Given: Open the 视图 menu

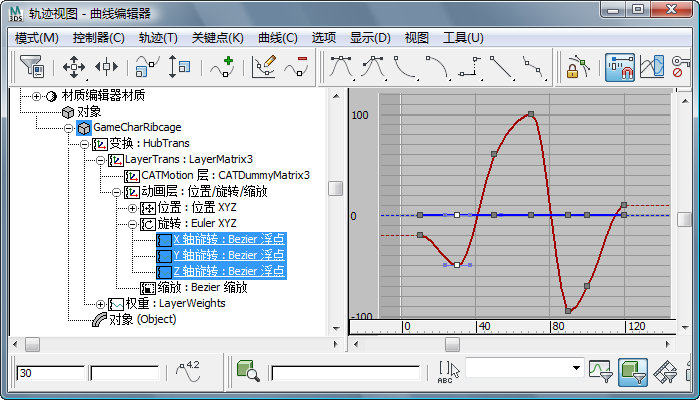Looking at the screenshot, I should (417, 38).
